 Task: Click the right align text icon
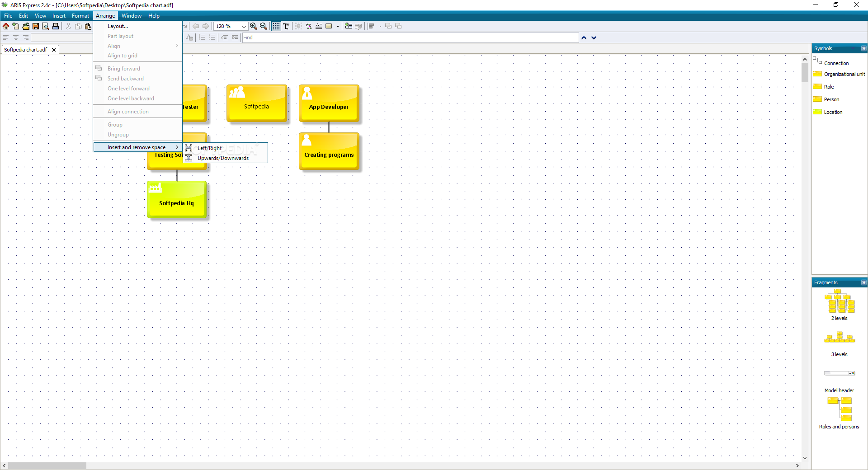[x=26, y=38]
